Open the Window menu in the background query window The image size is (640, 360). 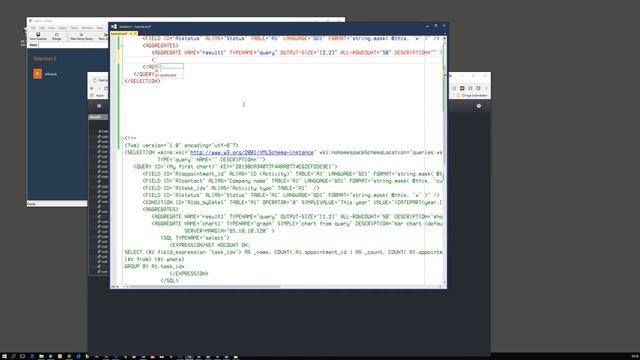87,28
